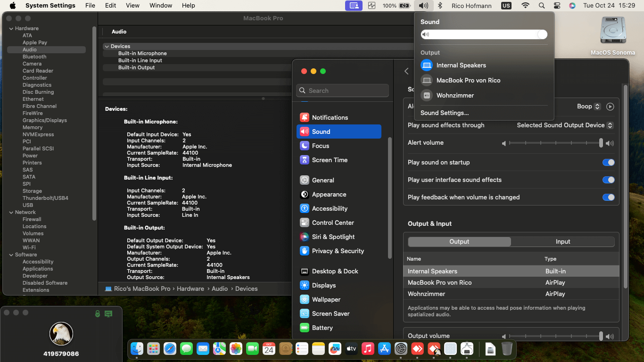
Task: Click the Screen Time hourglass icon
Action: point(304,160)
